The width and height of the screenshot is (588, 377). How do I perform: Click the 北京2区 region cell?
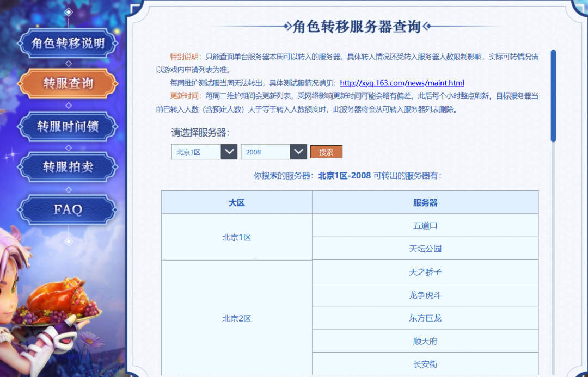(x=236, y=318)
